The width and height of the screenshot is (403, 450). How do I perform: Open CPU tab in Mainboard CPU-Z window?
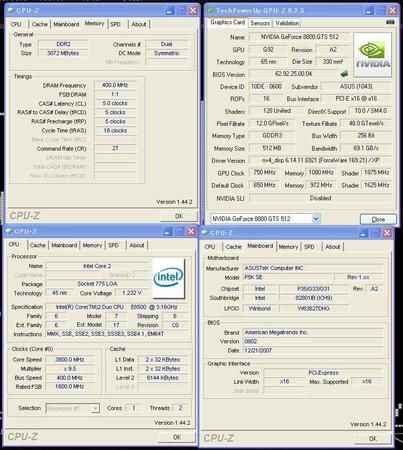pos(210,247)
